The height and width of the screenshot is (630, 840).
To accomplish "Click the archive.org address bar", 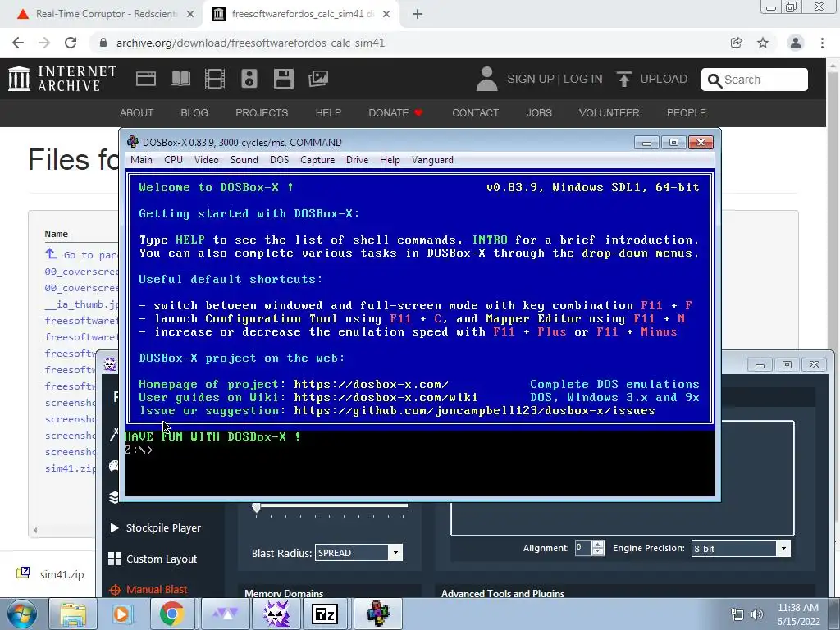I will pyautogui.click(x=407, y=43).
